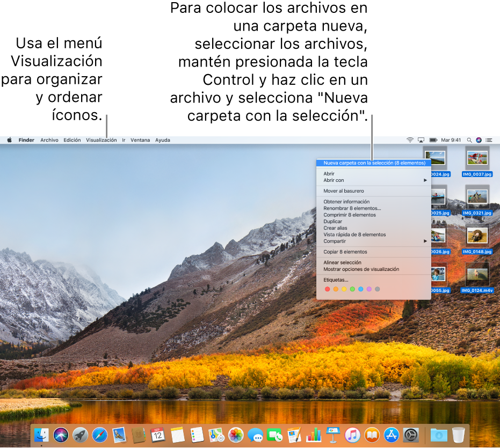The width and height of the screenshot is (500, 448).
Task: Choose Comprimir 8 elementos
Action: coord(374,215)
